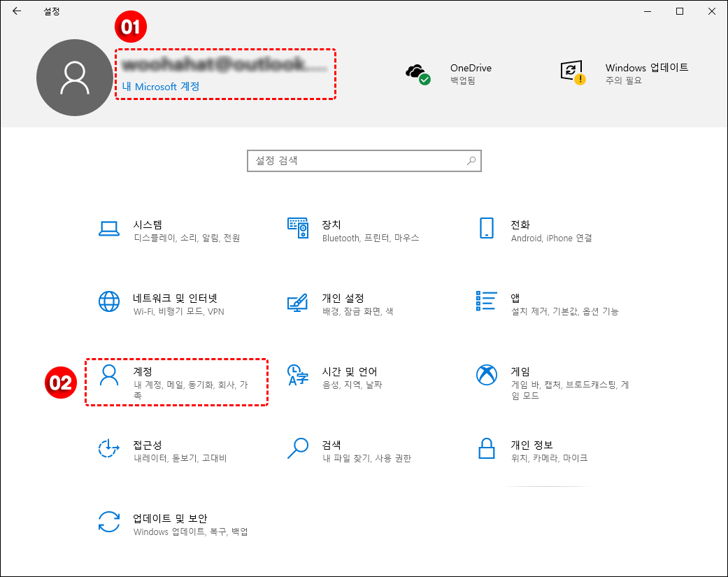
Task: Open 게임 category title
Action: pos(520,371)
